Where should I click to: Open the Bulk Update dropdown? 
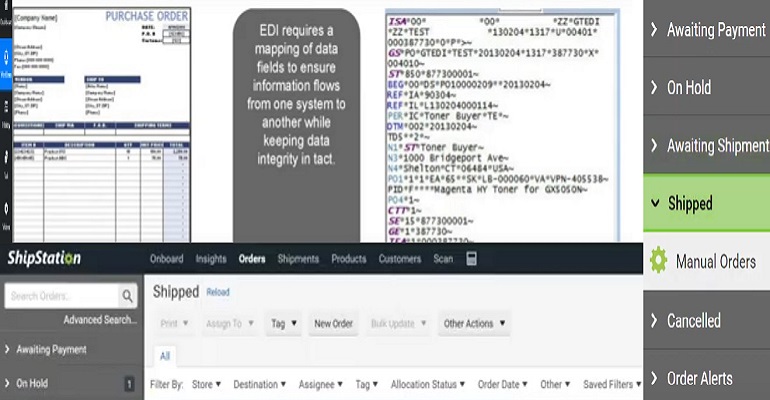pos(398,323)
